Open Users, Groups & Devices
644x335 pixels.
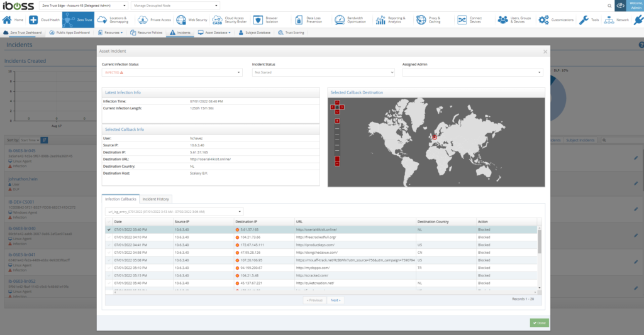(x=514, y=19)
